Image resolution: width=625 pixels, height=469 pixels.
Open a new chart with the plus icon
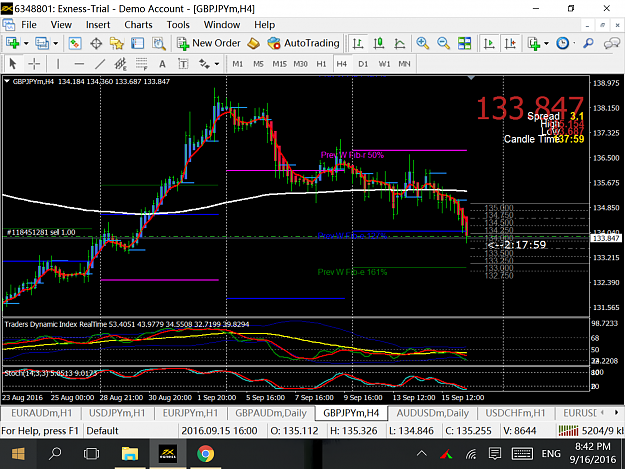coord(13,43)
